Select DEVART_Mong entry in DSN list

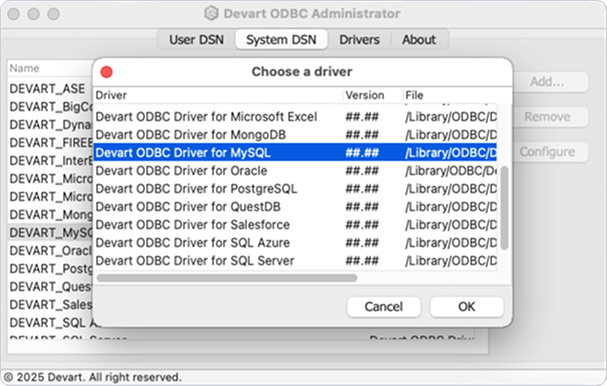(51, 214)
